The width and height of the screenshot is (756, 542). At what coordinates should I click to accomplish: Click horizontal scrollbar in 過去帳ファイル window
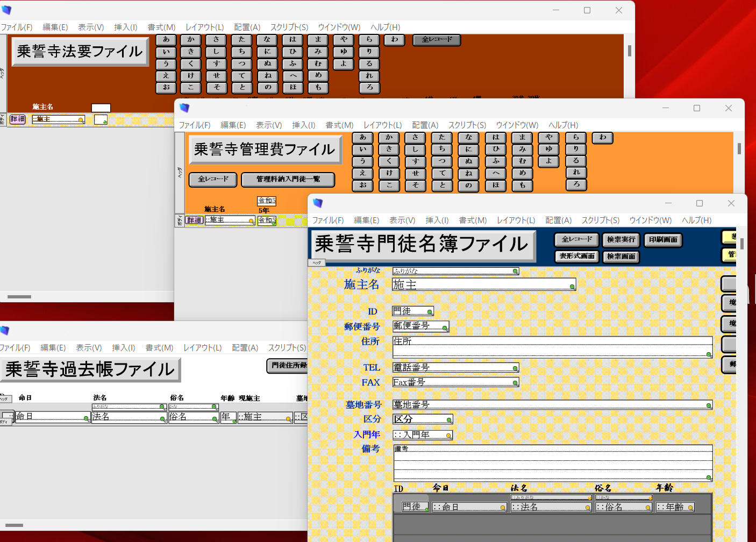point(14,525)
